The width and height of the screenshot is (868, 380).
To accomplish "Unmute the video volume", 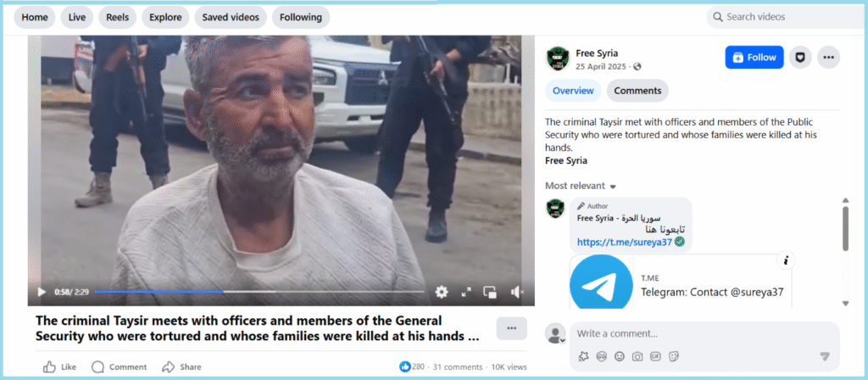I will coord(516,292).
